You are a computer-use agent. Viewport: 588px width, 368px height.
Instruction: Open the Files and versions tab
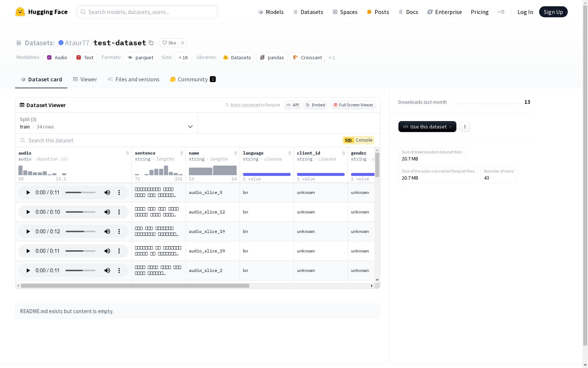click(133, 79)
